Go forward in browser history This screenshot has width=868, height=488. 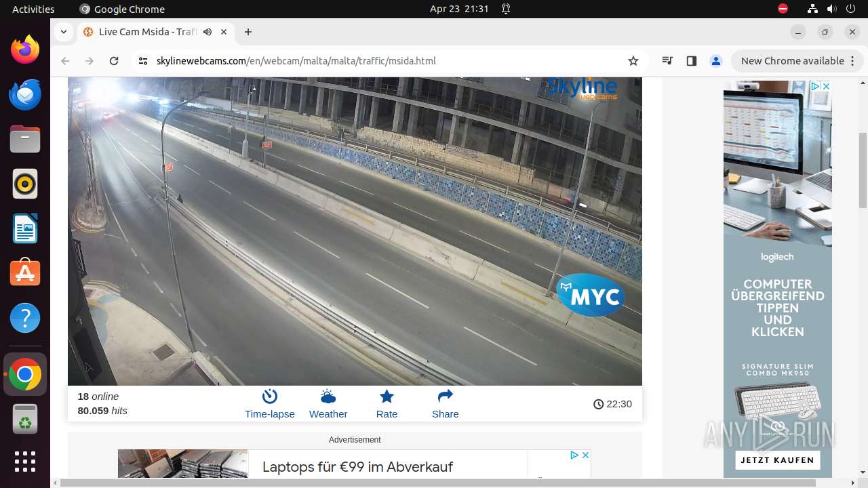[x=90, y=61]
